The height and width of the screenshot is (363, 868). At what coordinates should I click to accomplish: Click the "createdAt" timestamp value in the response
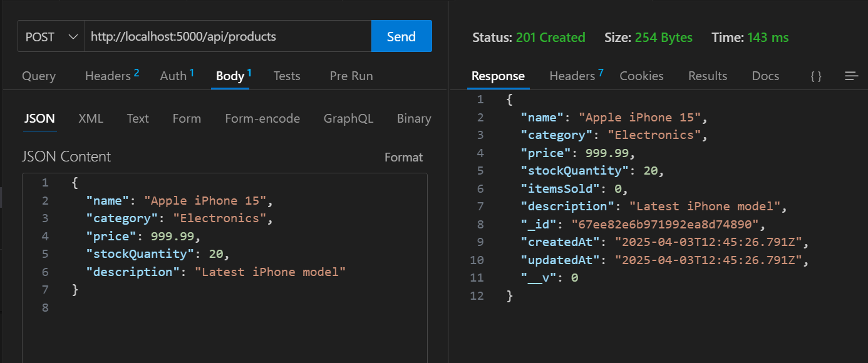pyautogui.click(x=708, y=242)
